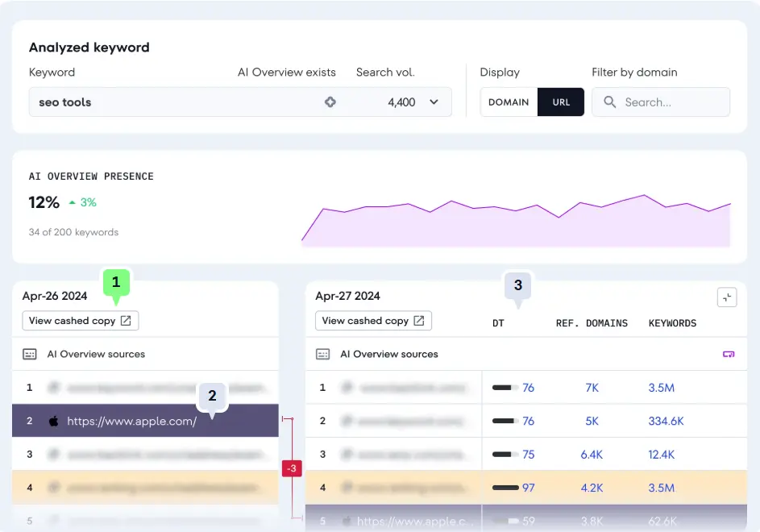This screenshot has height=532, width=760.
Task: Click the AI Overview exists indicator icon
Action: (330, 102)
